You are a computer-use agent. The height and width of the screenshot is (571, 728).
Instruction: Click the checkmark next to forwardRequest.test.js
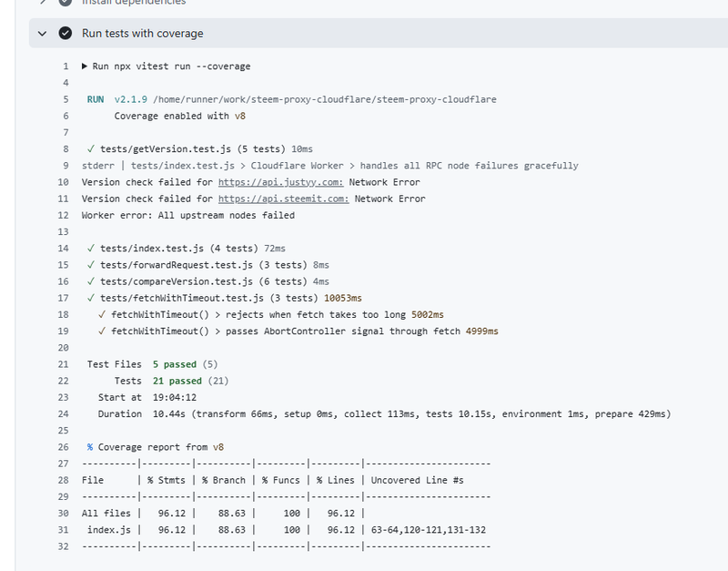[91, 264]
